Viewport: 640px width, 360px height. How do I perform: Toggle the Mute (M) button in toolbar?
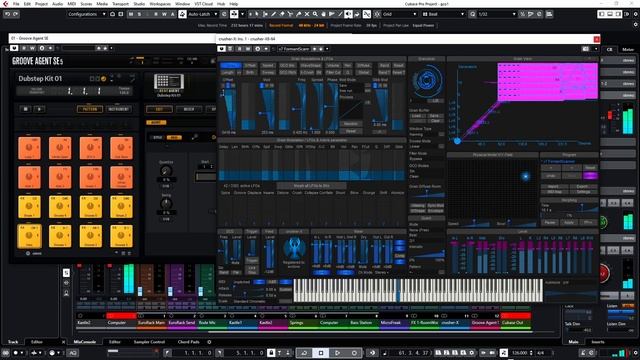pyautogui.click(x=131, y=14)
